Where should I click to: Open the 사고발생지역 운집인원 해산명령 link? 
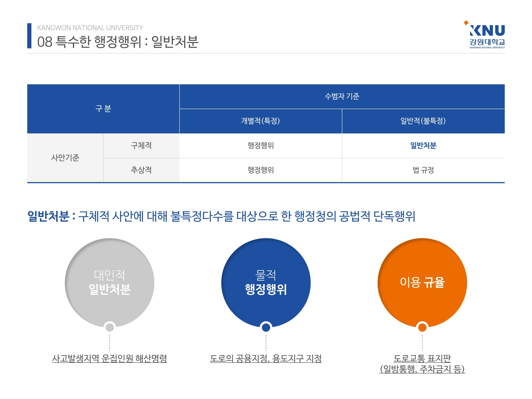[x=109, y=358]
